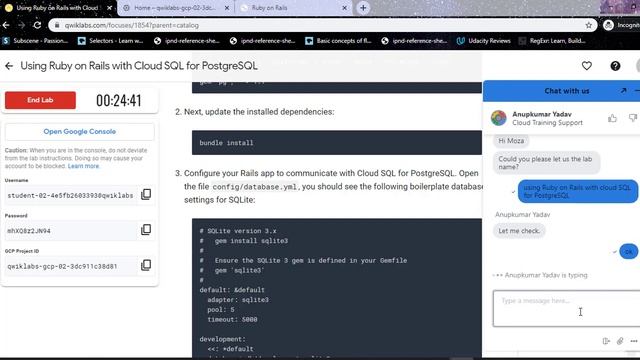The width and height of the screenshot is (640, 360).
Task: Pop out the chat window
Action: pos(623,91)
